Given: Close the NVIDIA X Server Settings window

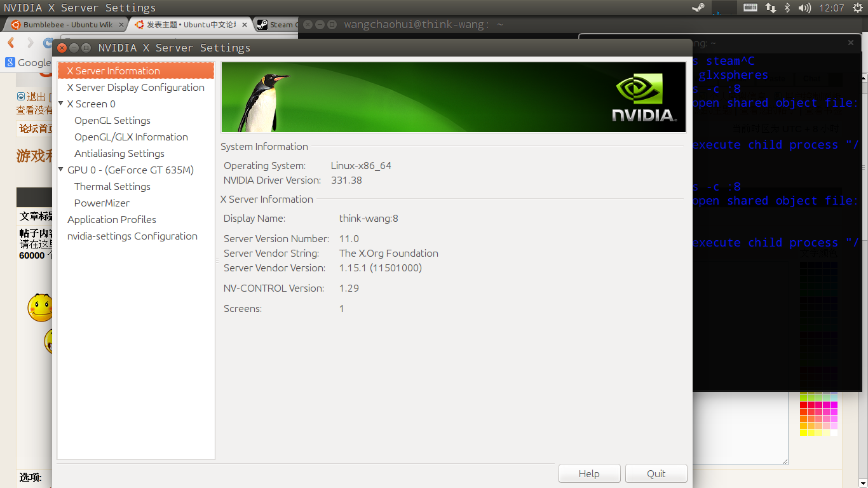Looking at the screenshot, I should point(62,48).
